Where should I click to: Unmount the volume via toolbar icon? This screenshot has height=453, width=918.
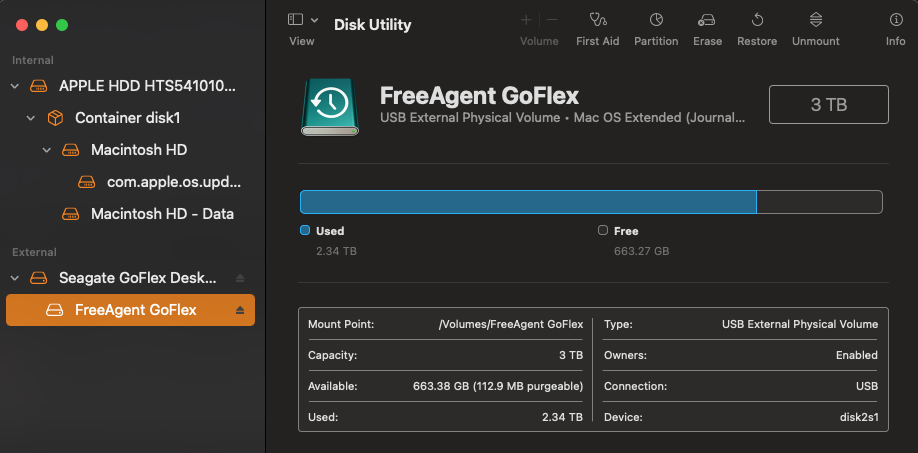click(x=816, y=20)
